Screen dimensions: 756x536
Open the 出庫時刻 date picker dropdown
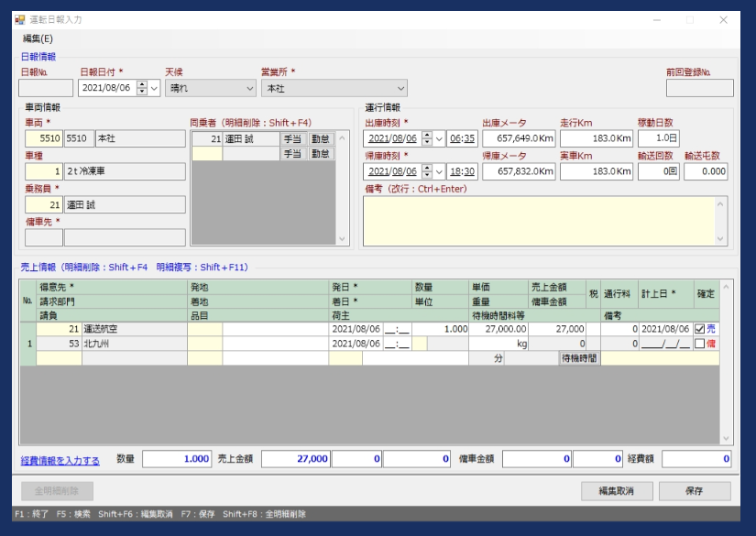point(437,139)
